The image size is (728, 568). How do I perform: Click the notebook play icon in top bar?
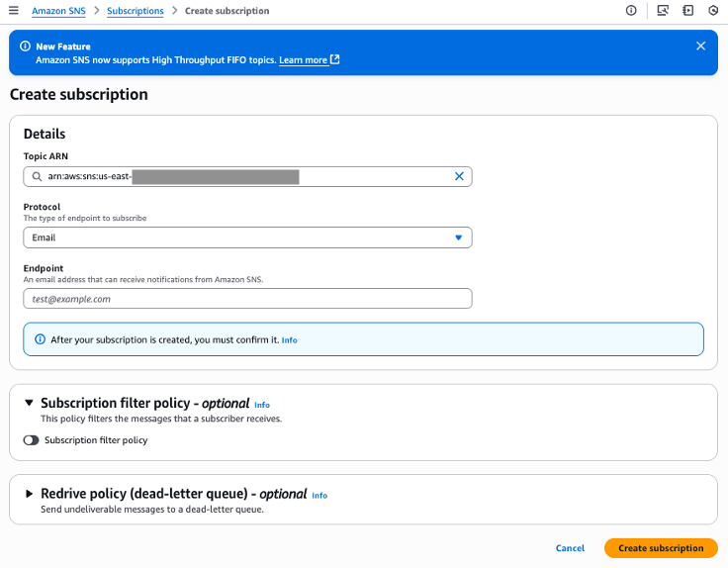[688, 11]
